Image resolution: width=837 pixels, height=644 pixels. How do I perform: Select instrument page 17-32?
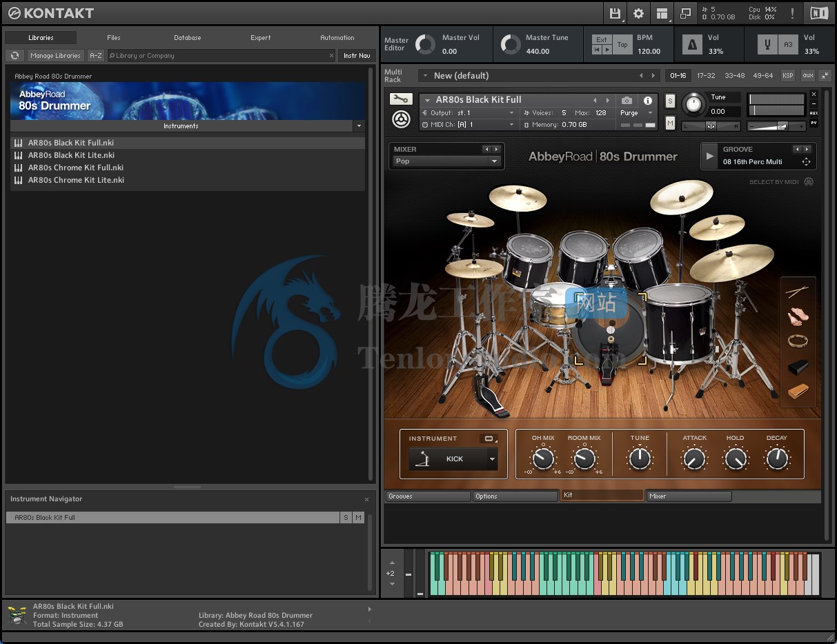coord(706,76)
